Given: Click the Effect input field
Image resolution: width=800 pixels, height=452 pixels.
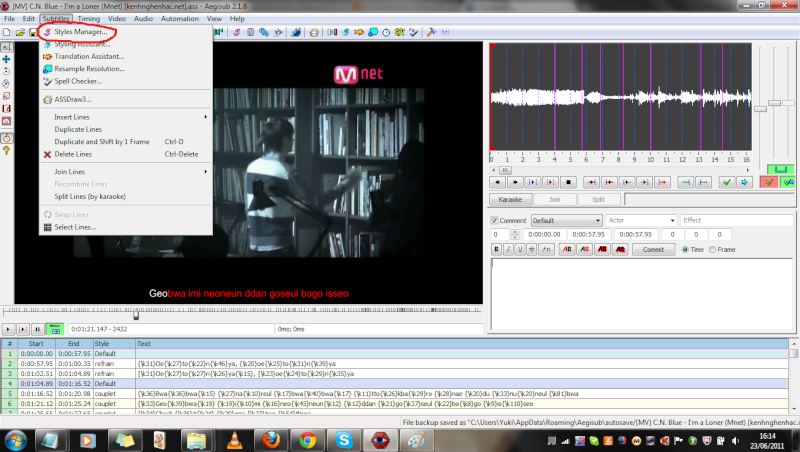Looking at the screenshot, I should click(737, 220).
